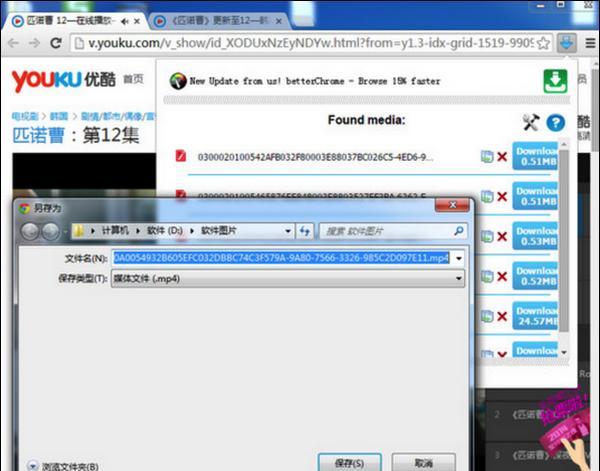The image size is (600, 471).
Task: Click the media list scroll down arrow
Action: point(564,352)
